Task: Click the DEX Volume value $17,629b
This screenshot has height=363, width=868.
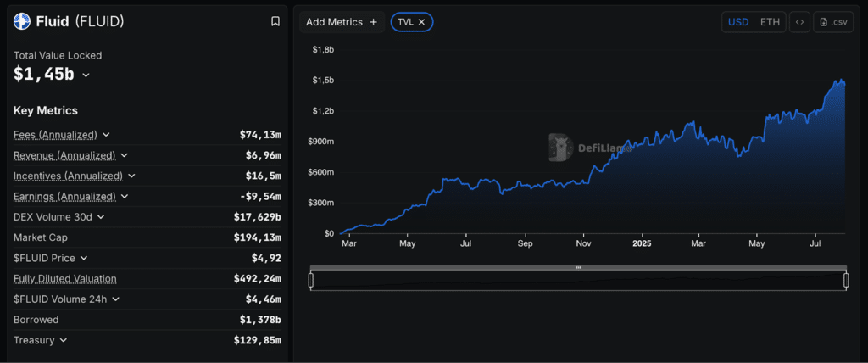Action: pos(258,216)
